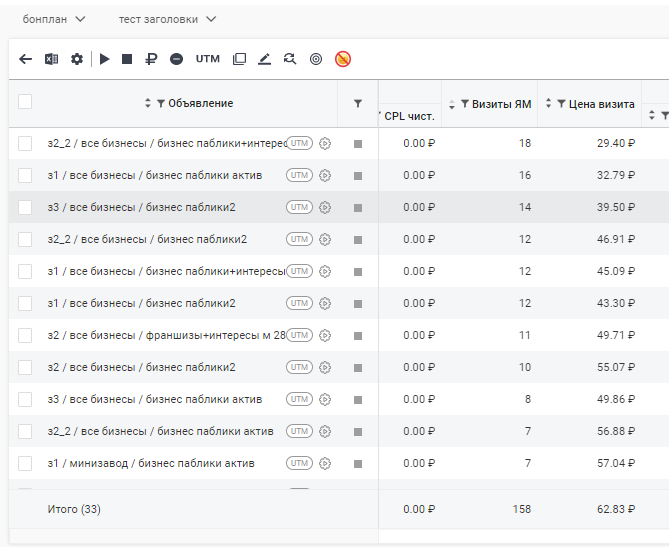Image resolution: width=669 pixels, height=547 pixels.
Task: Toggle the select-all header checkbox
Action: coord(25,102)
